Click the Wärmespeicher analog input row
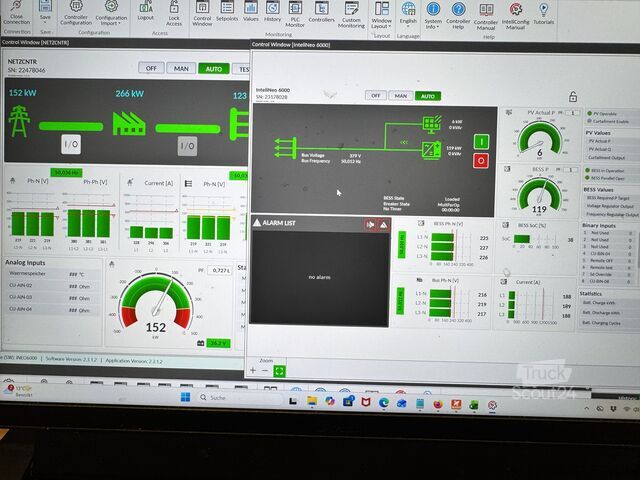This screenshot has width=640, height=480. (x=52, y=274)
